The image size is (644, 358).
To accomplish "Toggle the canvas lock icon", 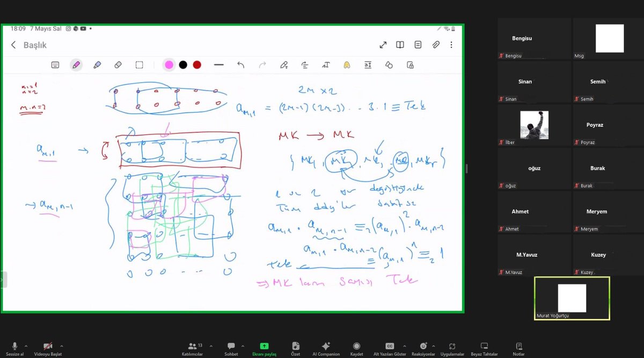I will click(x=410, y=65).
